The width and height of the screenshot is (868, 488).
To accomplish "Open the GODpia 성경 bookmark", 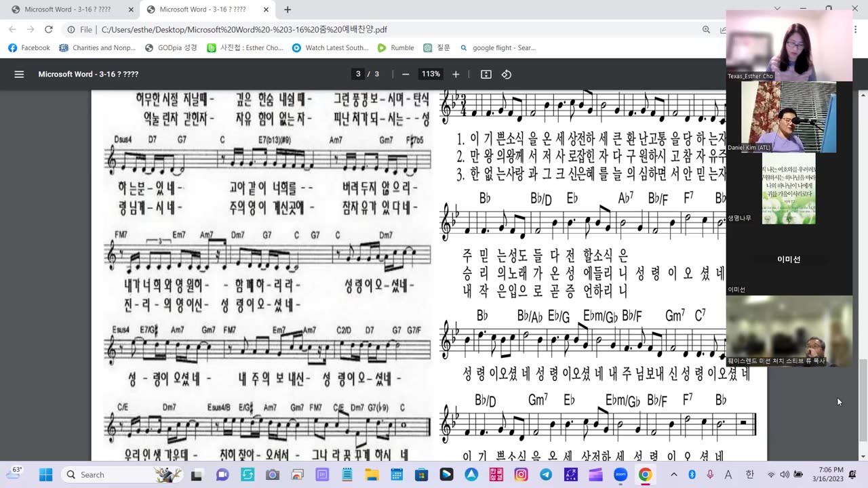I will click(x=171, y=48).
